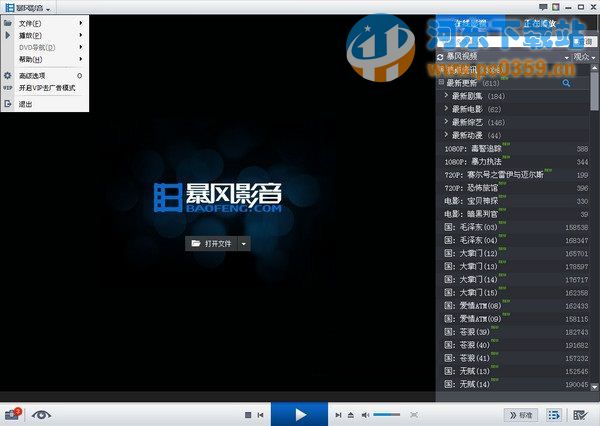Click the fullscreen icon beside volume slider

coord(414,415)
